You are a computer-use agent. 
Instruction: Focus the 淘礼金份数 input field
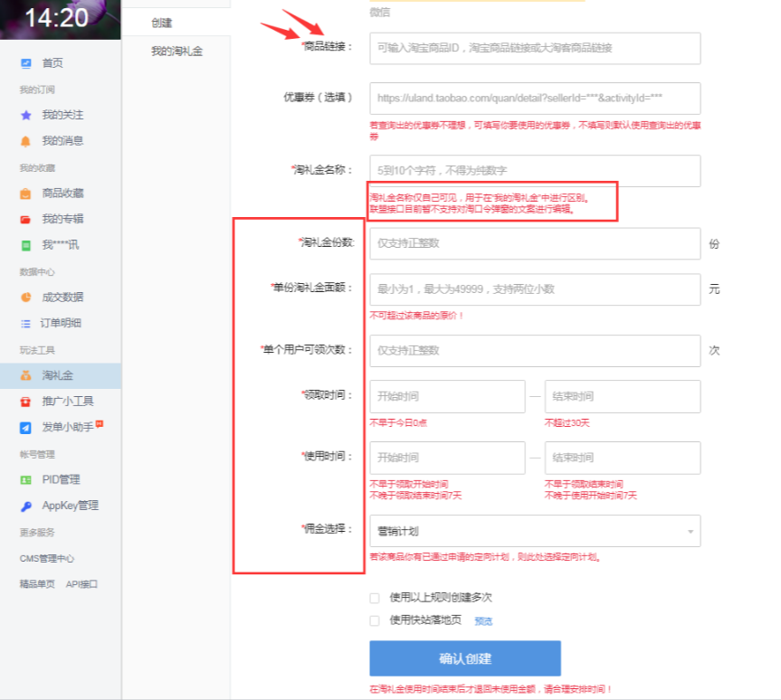[534, 243]
